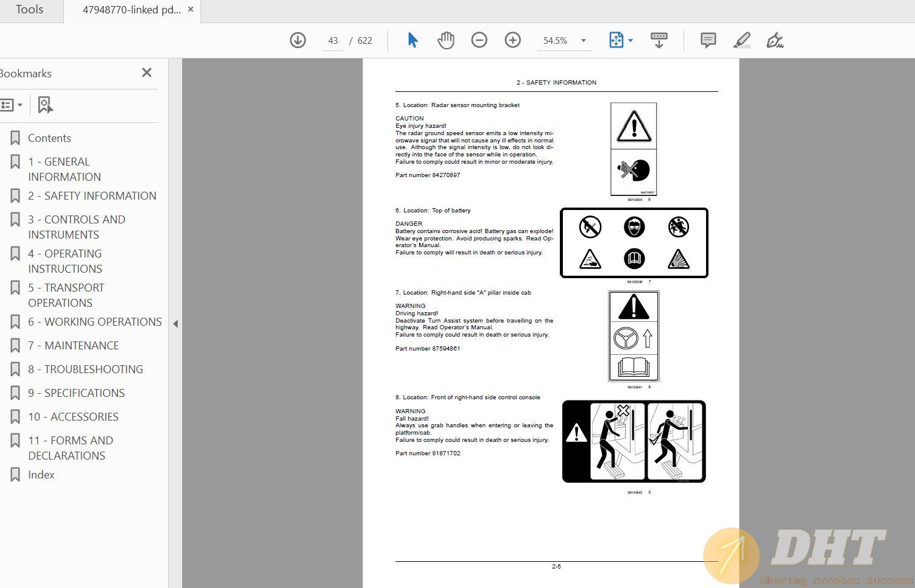
Task: Click the zoom in plus icon
Action: [x=513, y=40]
